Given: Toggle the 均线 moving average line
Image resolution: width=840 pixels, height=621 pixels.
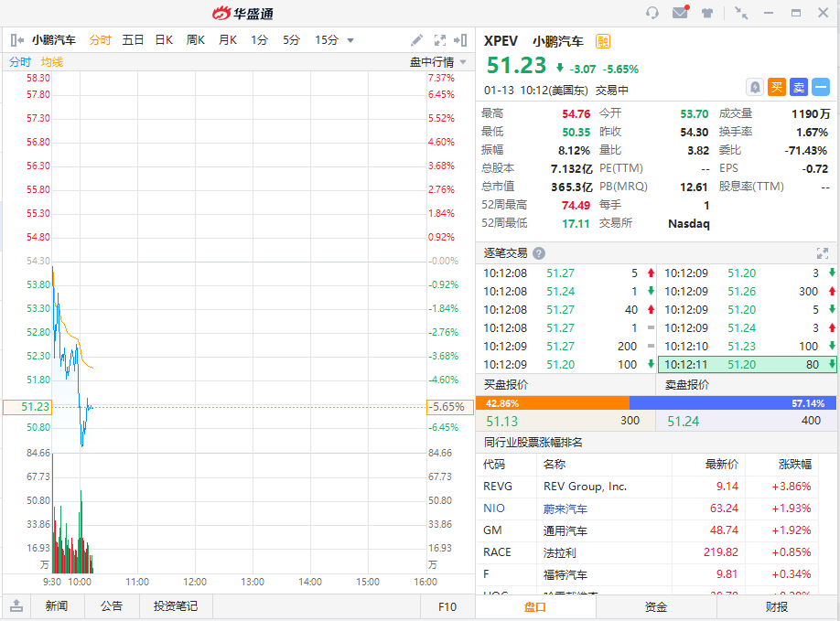Looking at the screenshot, I should pos(52,62).
